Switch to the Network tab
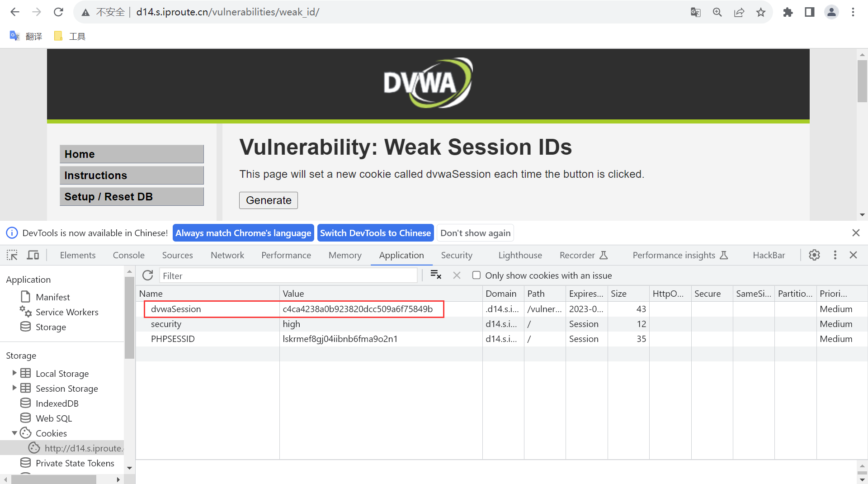The image size is (868, 484). click(227, 255)
